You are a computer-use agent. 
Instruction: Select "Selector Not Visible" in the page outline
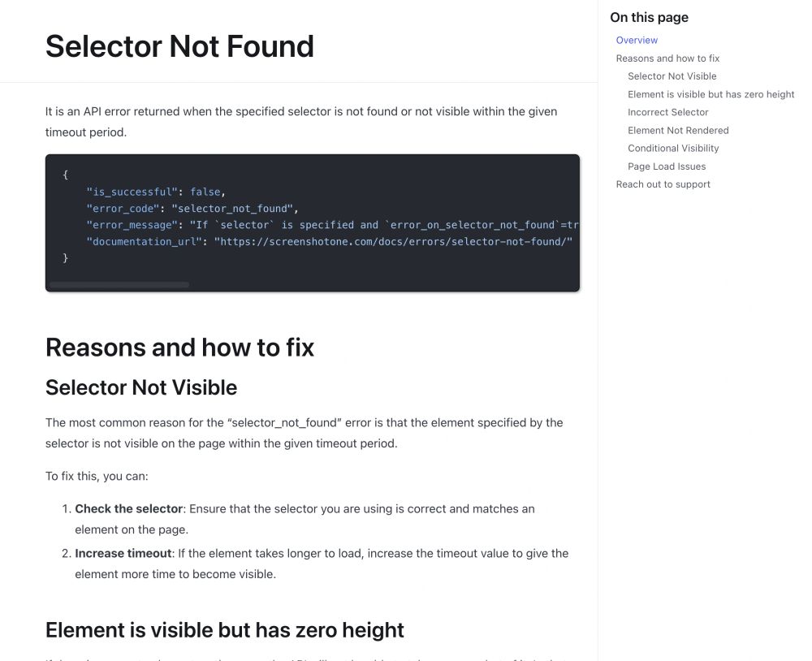672,76
